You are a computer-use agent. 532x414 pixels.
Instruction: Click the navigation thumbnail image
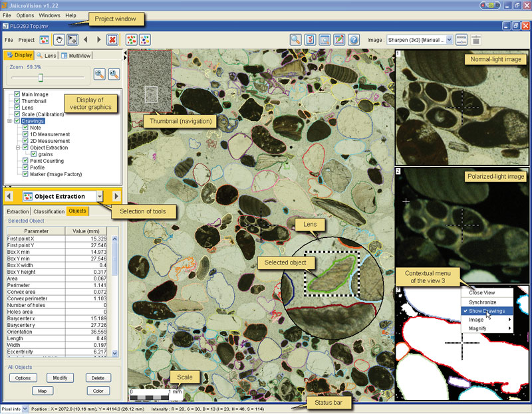150,80
